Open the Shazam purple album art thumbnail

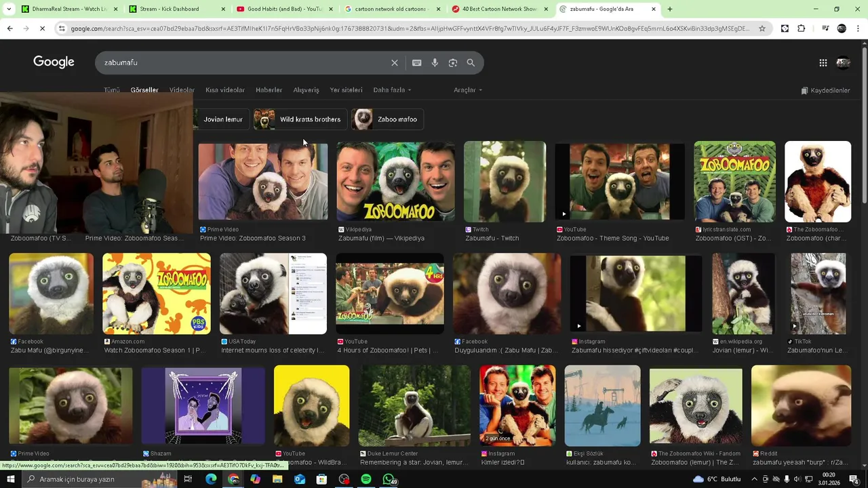tap(203, 405)
